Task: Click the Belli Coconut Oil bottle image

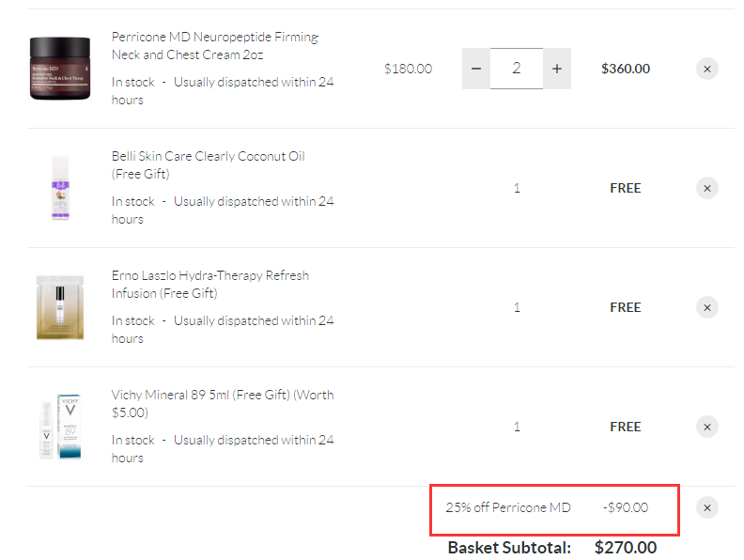Action: [60, 188]
